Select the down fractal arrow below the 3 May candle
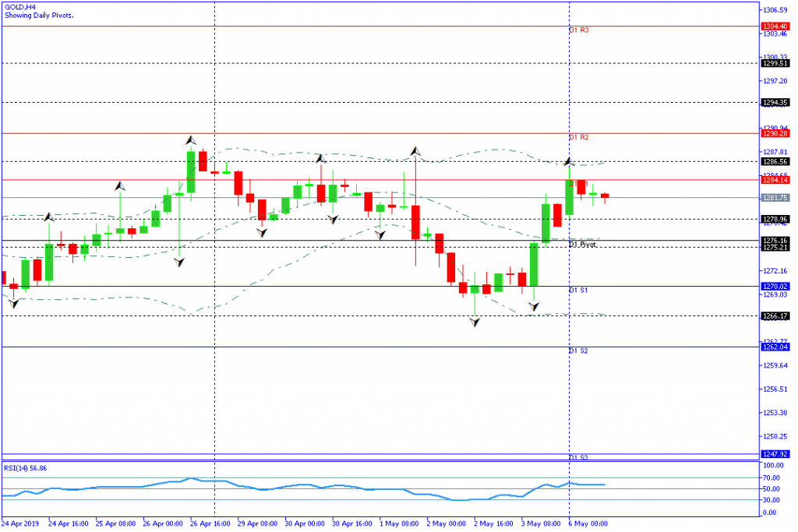798x532 pixels. pyautogui.click(x=534, y=306)
